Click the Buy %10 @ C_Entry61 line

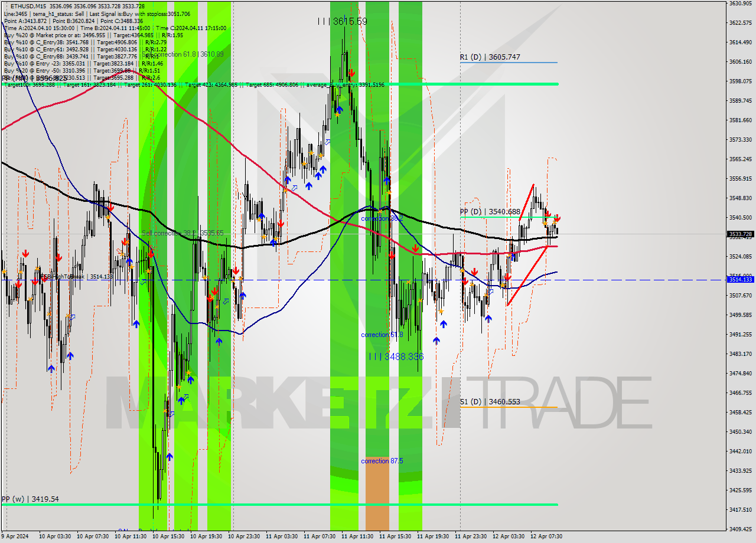[x=86, y=50]
